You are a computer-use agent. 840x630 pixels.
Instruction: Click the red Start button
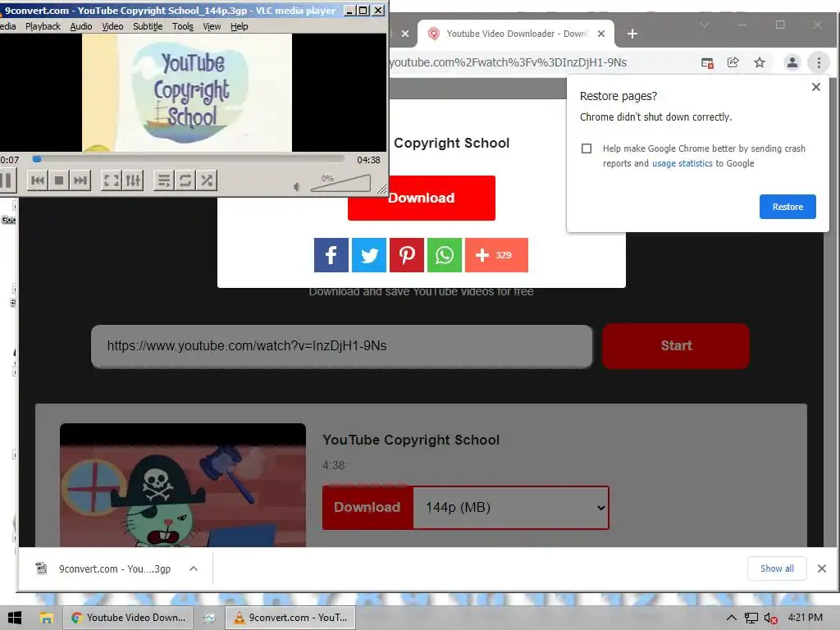click(x=676, y=346)
